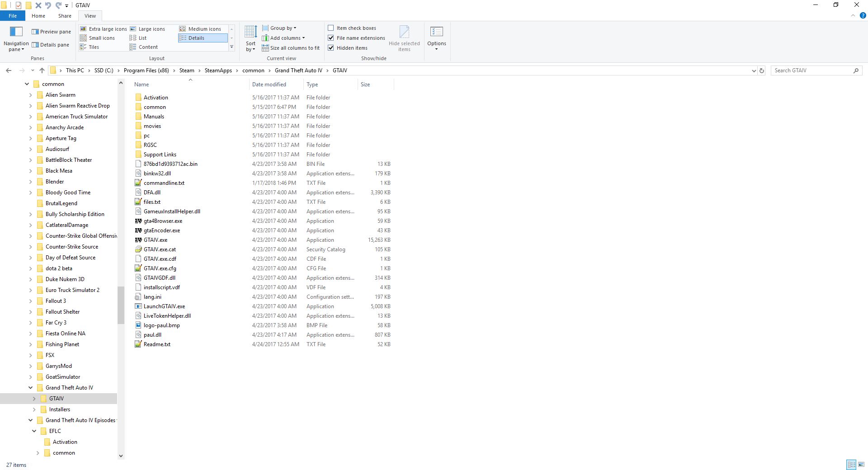Select the logo-paul.bmp image icon

pos(138,325)
